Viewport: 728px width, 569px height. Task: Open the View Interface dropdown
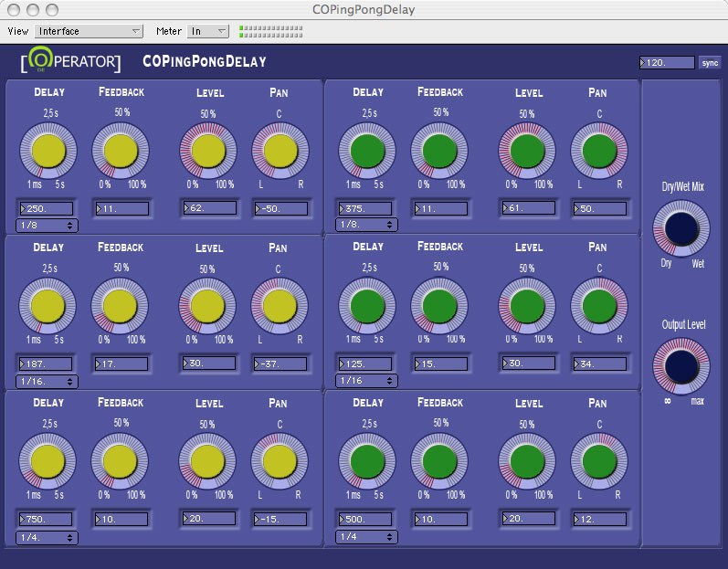(x=89, y=31)
